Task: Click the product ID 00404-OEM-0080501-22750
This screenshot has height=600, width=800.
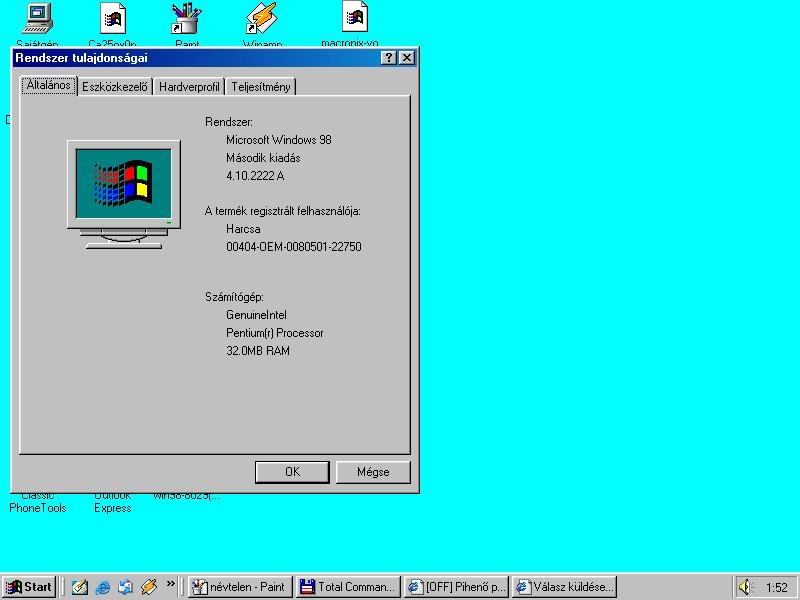Action: 294,247
